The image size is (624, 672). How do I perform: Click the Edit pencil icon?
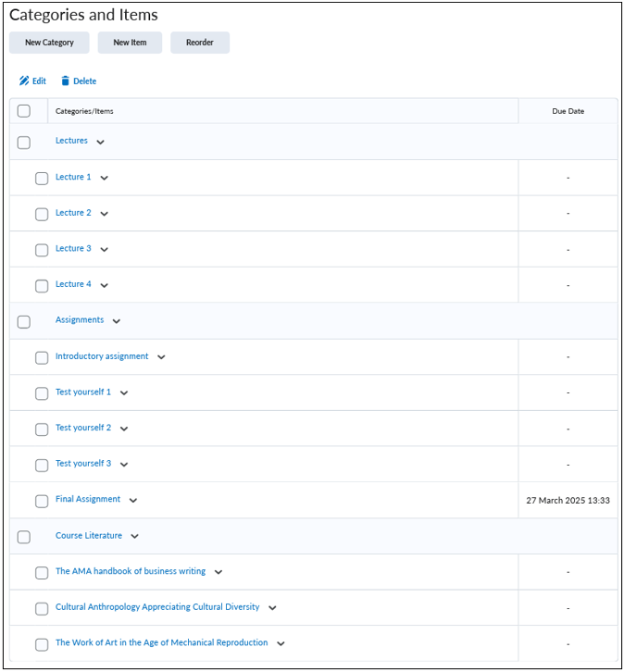pos(24,81)
